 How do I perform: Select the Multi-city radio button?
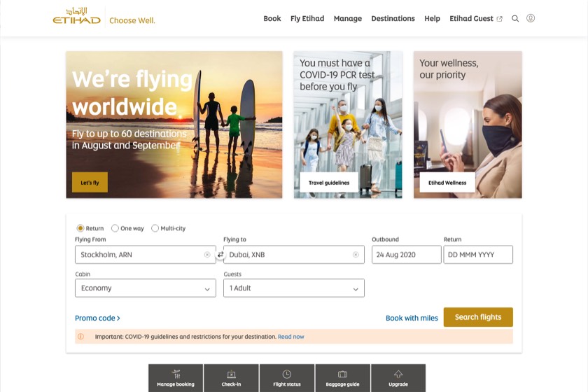[155, 228]
